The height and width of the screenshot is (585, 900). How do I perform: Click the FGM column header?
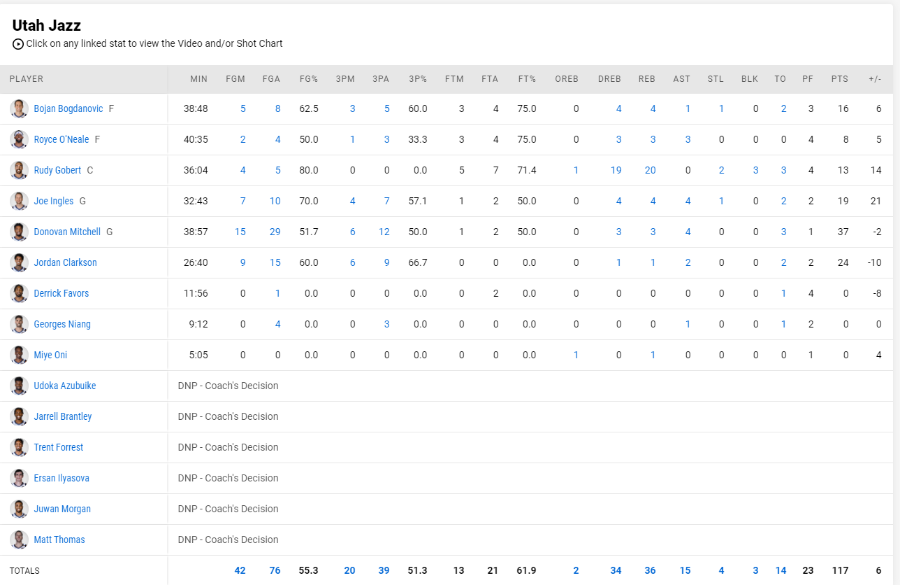[x=235, y=79]
